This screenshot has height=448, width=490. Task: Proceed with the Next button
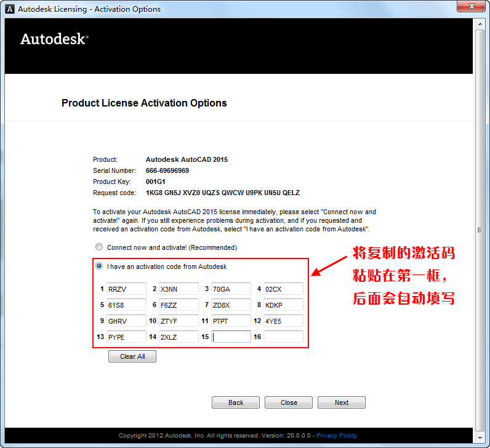342,402
